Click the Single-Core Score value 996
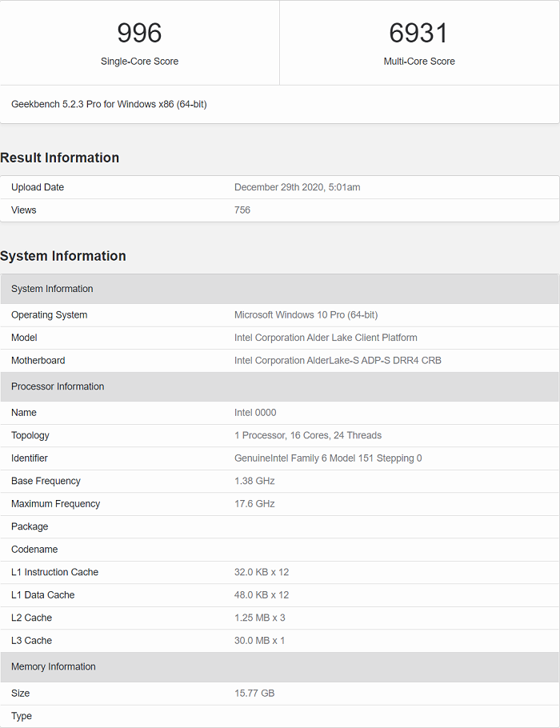Viewport: 560px width, 728px height. 139,33
